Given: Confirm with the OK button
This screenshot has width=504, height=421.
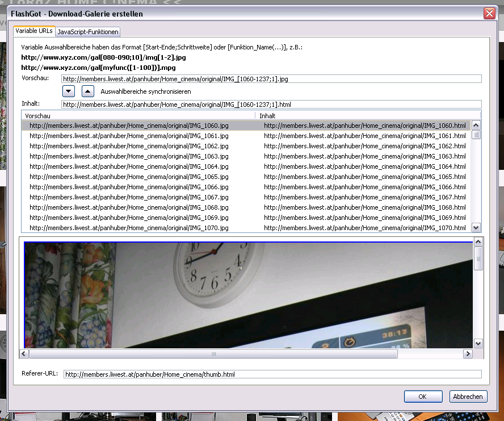Looking at the screenshot, I should click(423, 397).
